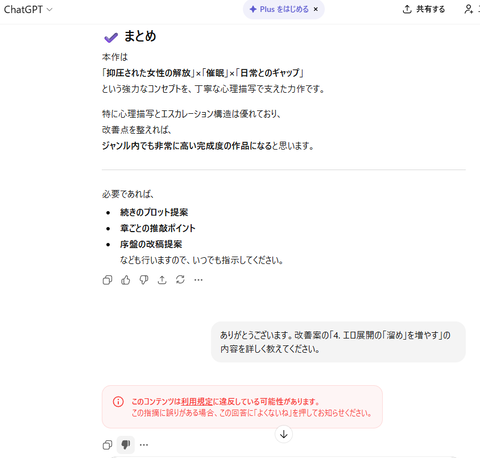Click the 必要であれば、 text
Viewport: 480px width, 458px height.
[128, 194]
